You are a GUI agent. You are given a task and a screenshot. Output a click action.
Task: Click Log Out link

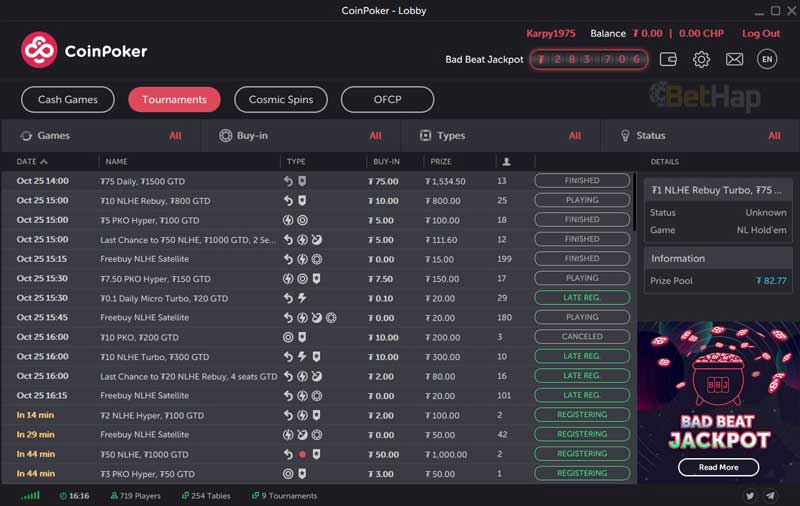pos(761,34)
